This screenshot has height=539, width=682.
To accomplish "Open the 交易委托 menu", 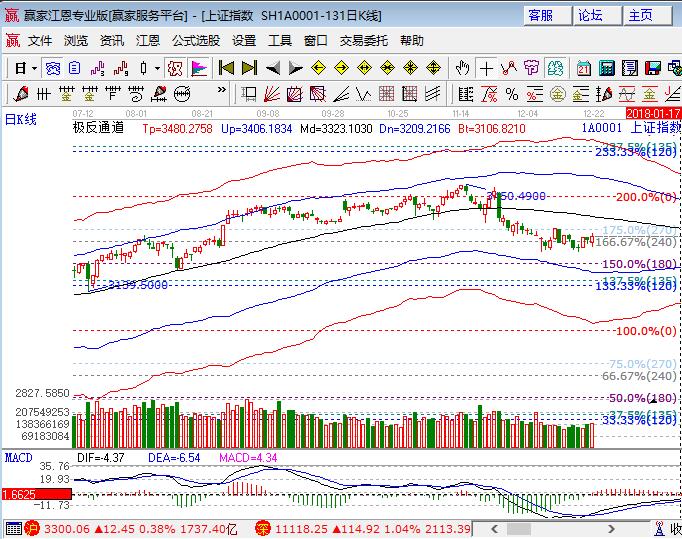I will (x=364, y=41).
